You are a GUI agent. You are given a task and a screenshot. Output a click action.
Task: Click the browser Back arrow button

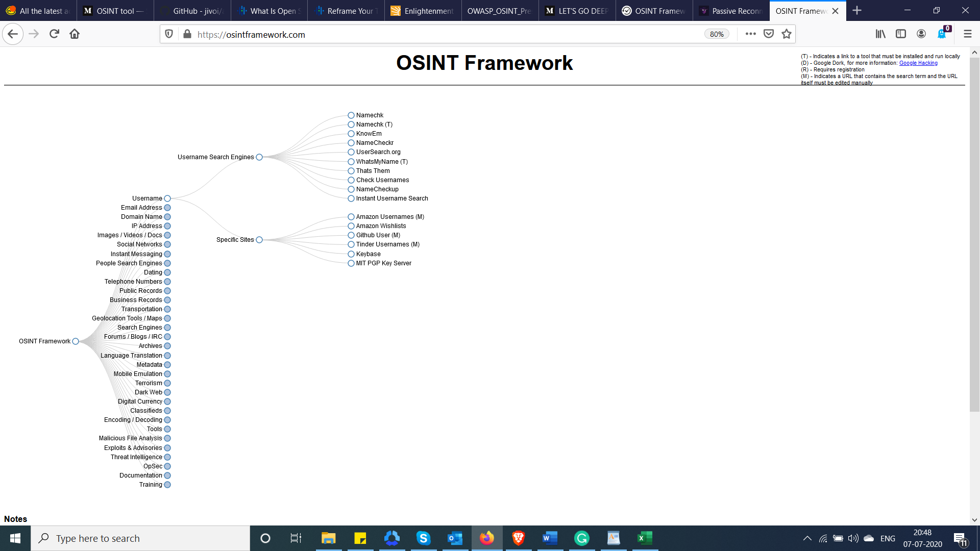(x=13, y=34)
